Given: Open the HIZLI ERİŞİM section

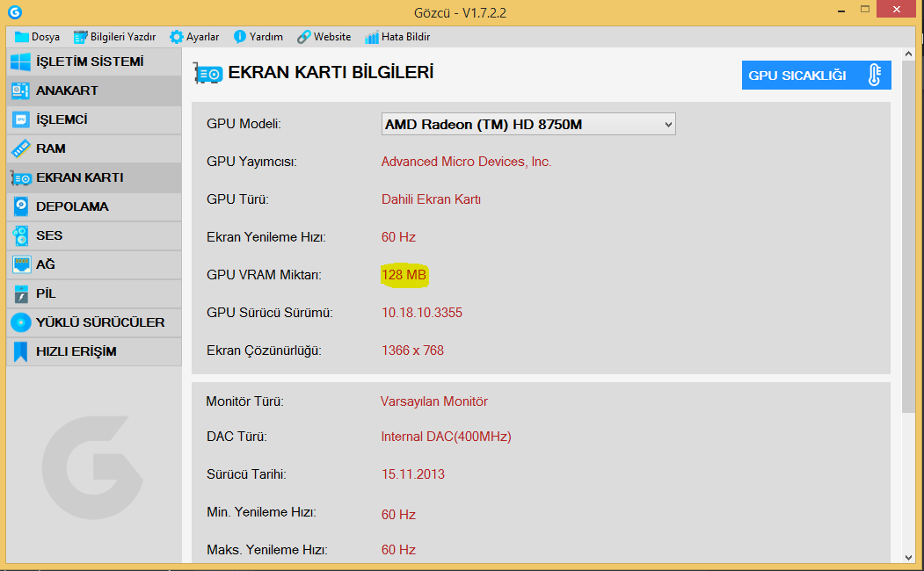Looking at the screenshot, I should coord(94,351).
